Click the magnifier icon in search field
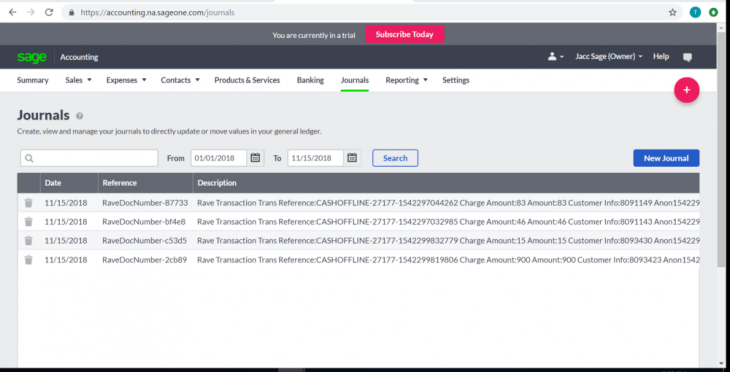The width and height of the screenshot is (730, 372). pyautogui.click(x=29, y=158)
